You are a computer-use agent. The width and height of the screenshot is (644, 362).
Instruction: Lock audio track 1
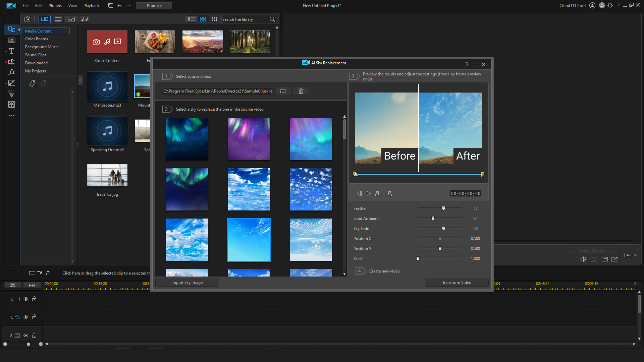click(34, 317)
